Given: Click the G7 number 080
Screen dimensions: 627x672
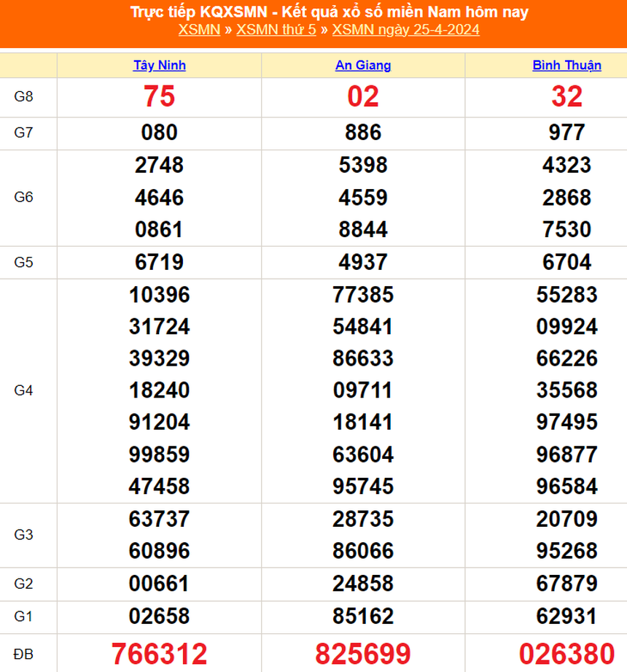Looking at the screenshot, I should (x=159, y=133).
